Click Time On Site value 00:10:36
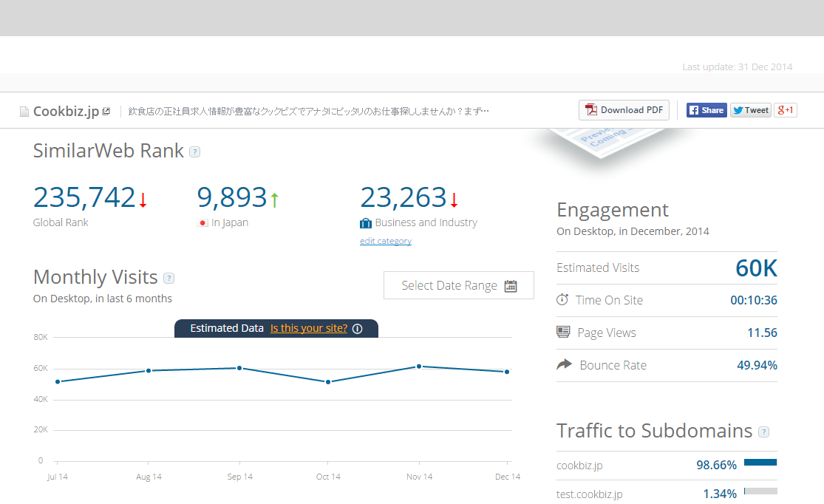This screenshot has height=504, width=824. pyautogui.click(x=754, y=300)
